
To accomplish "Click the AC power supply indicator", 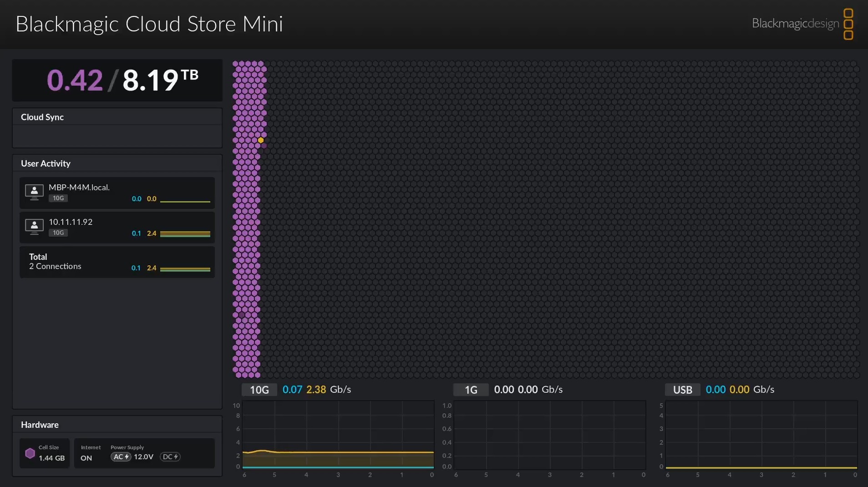I will point(121,457).
